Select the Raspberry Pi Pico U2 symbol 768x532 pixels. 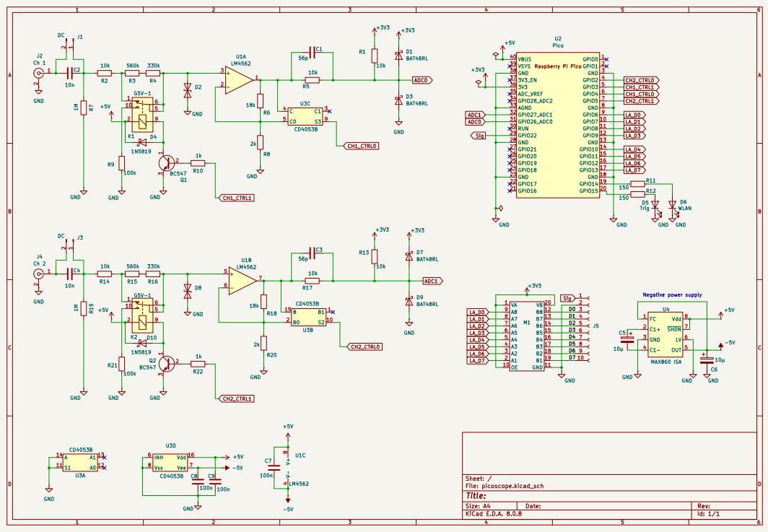point(557,125)
